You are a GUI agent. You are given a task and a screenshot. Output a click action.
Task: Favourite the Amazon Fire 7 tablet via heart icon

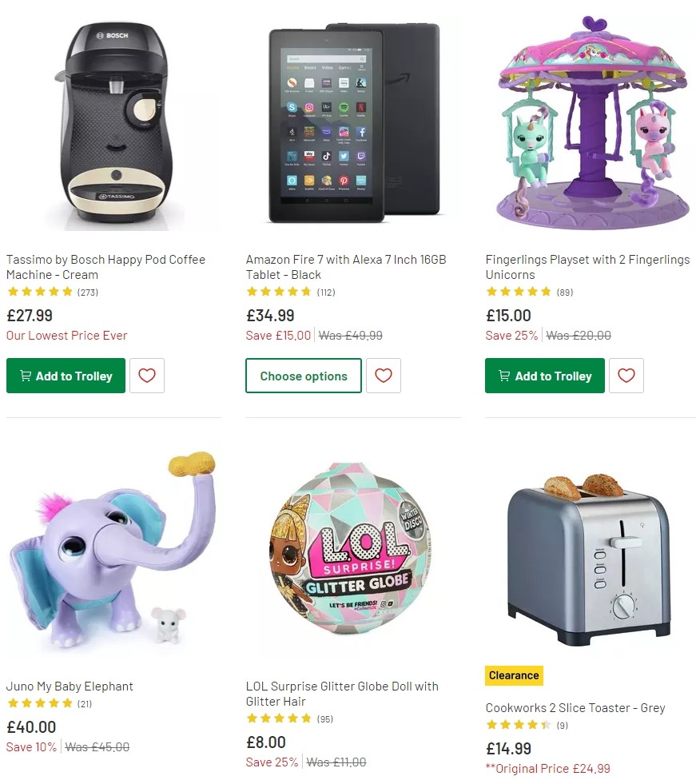click(384, 376)
